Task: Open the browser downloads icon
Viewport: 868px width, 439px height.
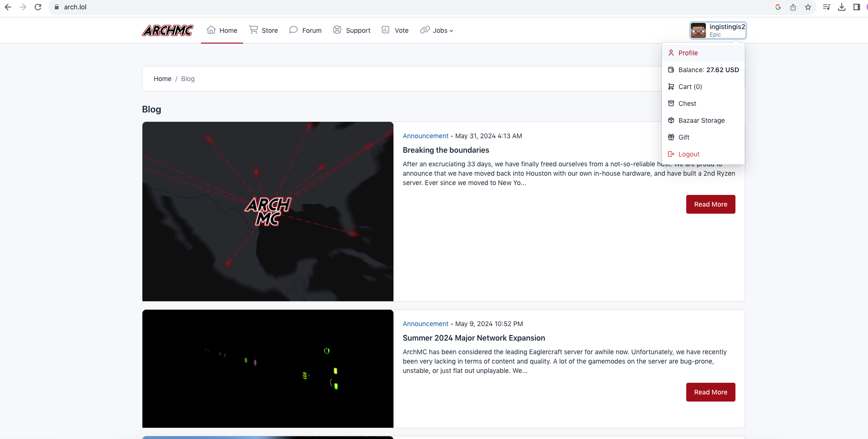Action: coord(842,7)
